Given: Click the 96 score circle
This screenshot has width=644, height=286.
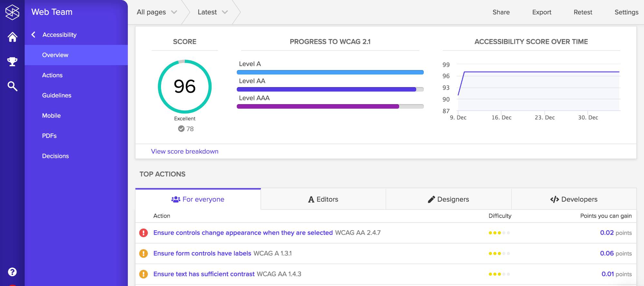Looking at the screenshot, I should click(185, 86).
